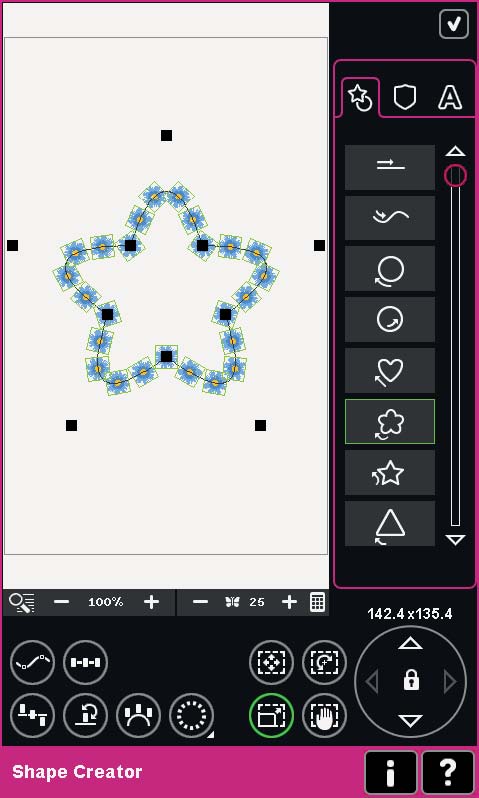Click the shape list scroll up arrow
Viewport: 479px width, 798px height.
point(455,151)
